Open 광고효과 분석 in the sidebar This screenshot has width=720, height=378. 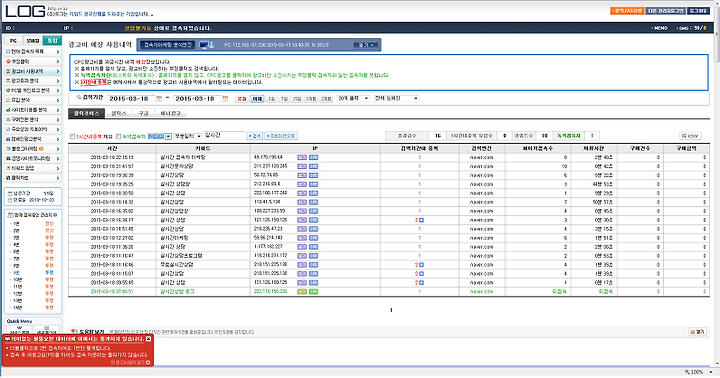click(32, 81)
